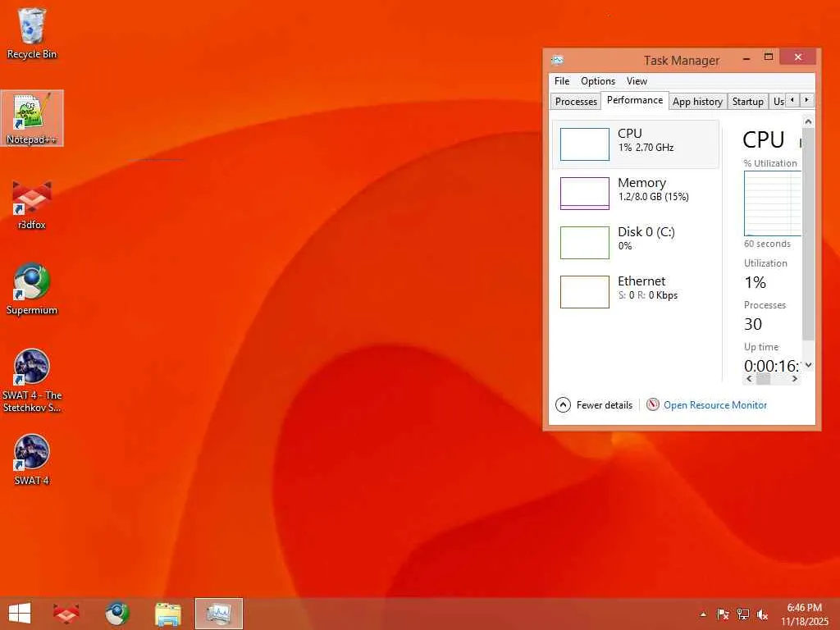Minimize the Task Manager window
840x630 pixels.
746,58
